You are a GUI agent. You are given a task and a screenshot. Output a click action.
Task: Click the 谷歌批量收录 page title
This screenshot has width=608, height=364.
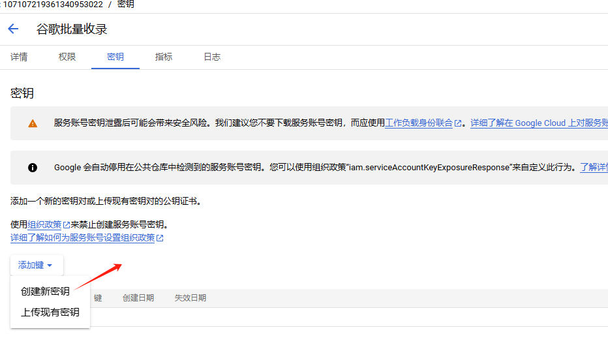click(x=72, y=29)
